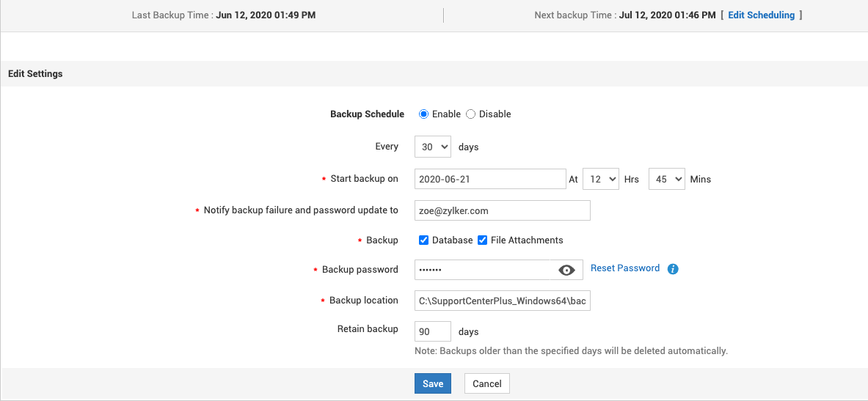Click the Reset Password link
Viewport: 868px width, 401px height.
(x=625, y=268)
